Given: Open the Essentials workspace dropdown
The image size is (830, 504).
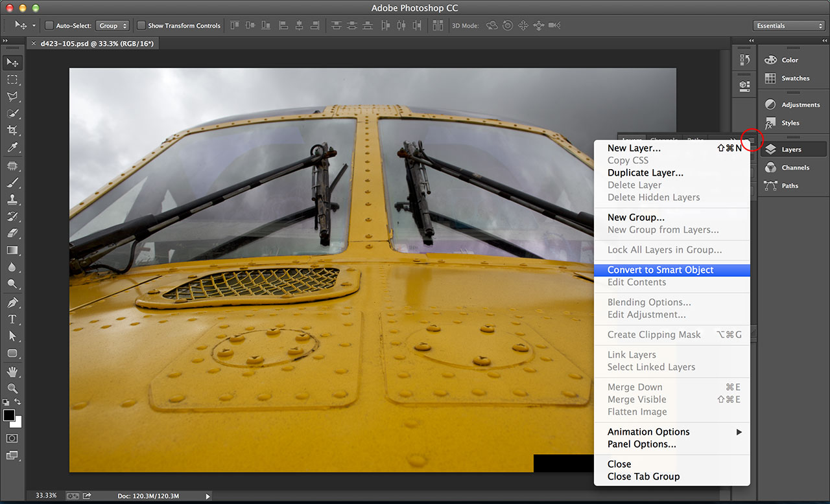Looking at the screenshot, I should [x=789, y=26].
